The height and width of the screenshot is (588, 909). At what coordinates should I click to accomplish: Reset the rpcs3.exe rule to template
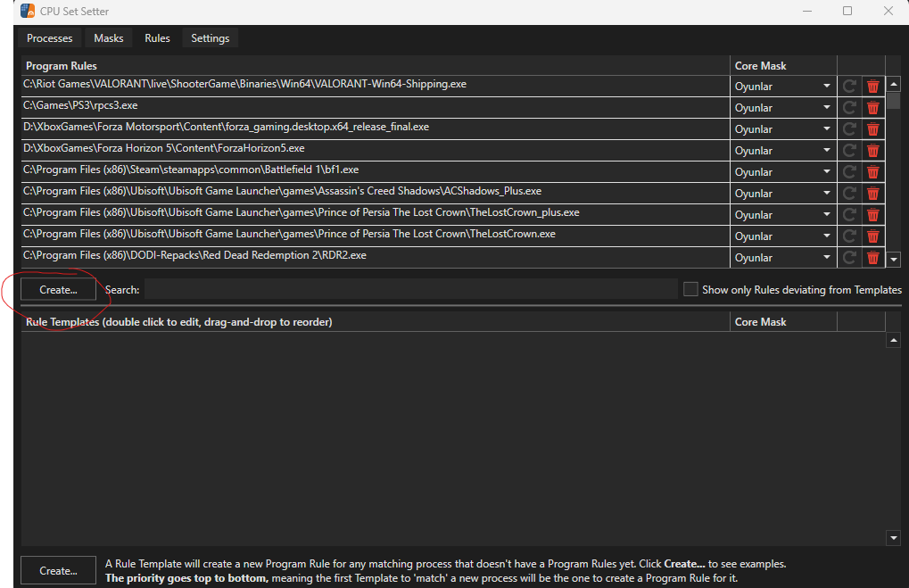pos(849,108)
